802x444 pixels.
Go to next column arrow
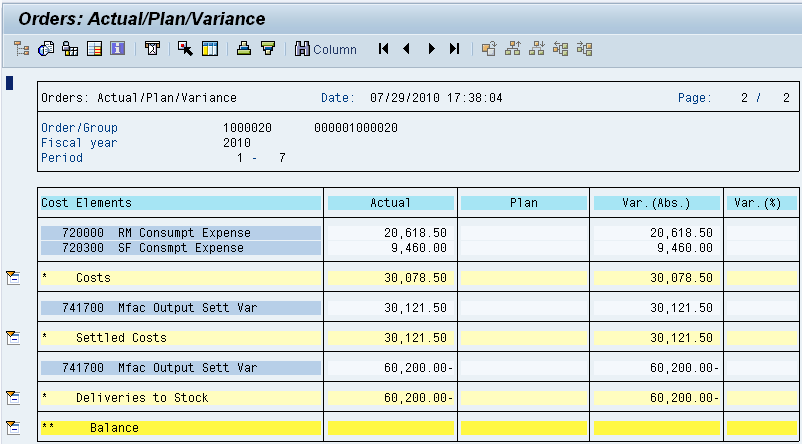[432, 49]
